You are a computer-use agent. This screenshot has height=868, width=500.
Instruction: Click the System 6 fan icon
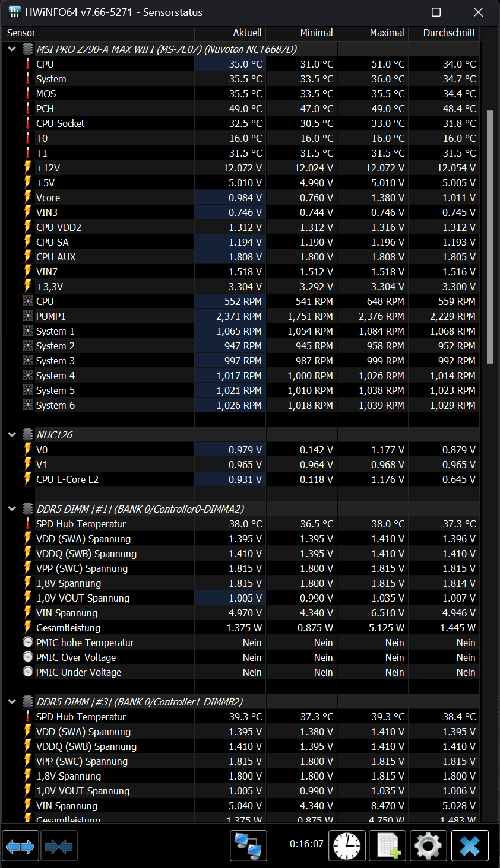pos(28,405)
